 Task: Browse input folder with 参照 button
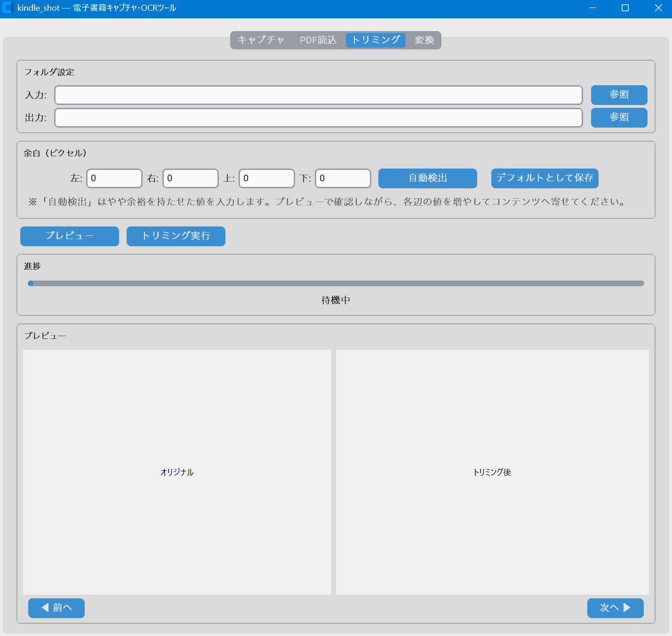coord(619,95)
